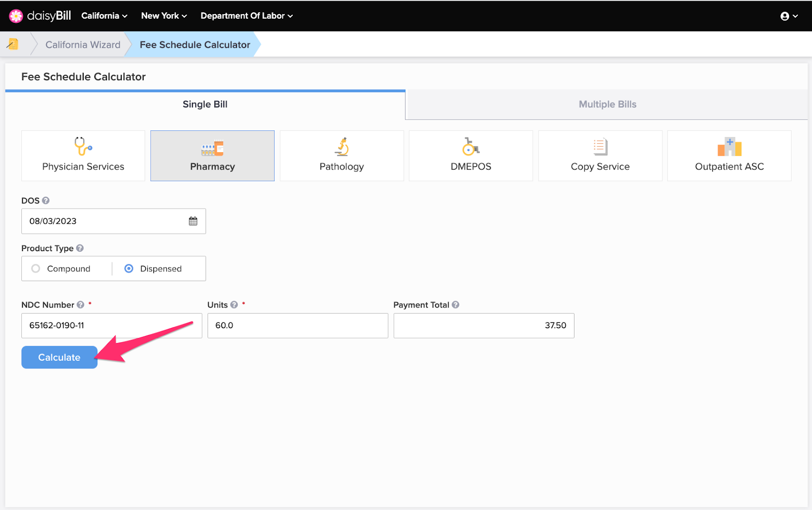Select the Outpatient ASC hospital card

[729, 156]
